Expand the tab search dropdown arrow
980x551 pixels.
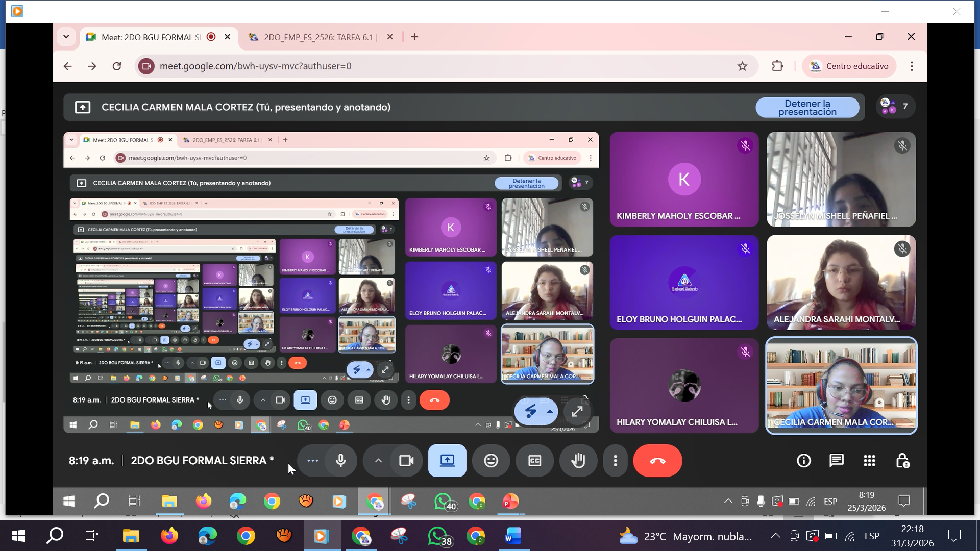point(66,37)
